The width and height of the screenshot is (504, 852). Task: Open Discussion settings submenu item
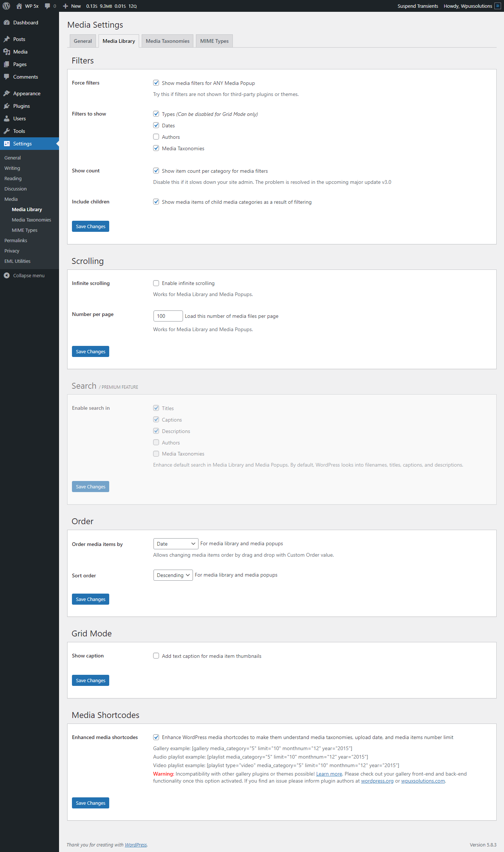click(x=15, y=189)
